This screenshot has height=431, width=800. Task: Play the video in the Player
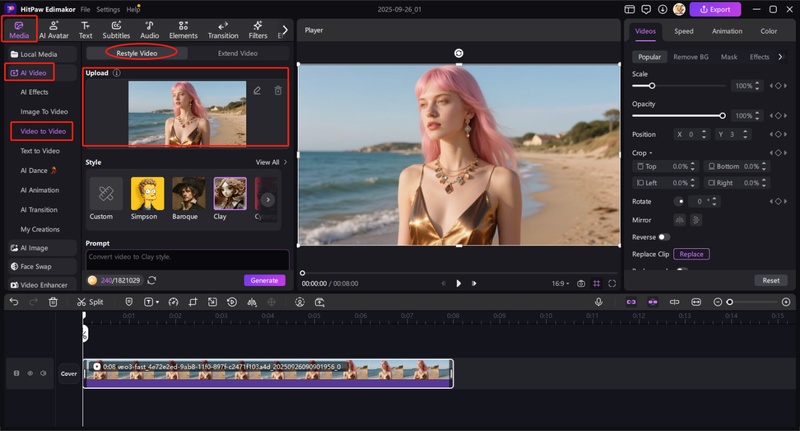458,283
